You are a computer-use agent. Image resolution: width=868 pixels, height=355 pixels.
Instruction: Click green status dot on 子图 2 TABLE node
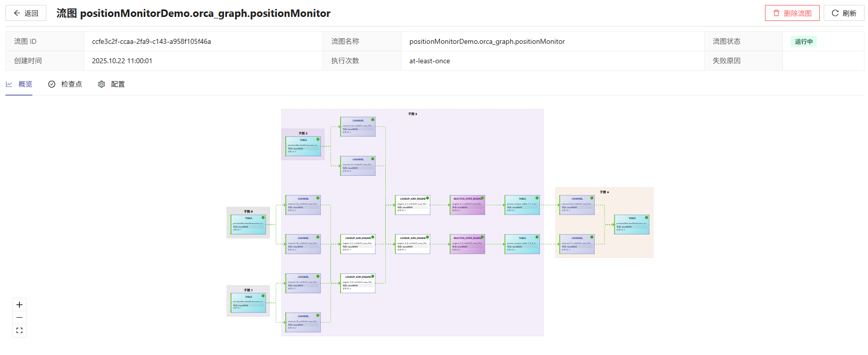(318, 139)
